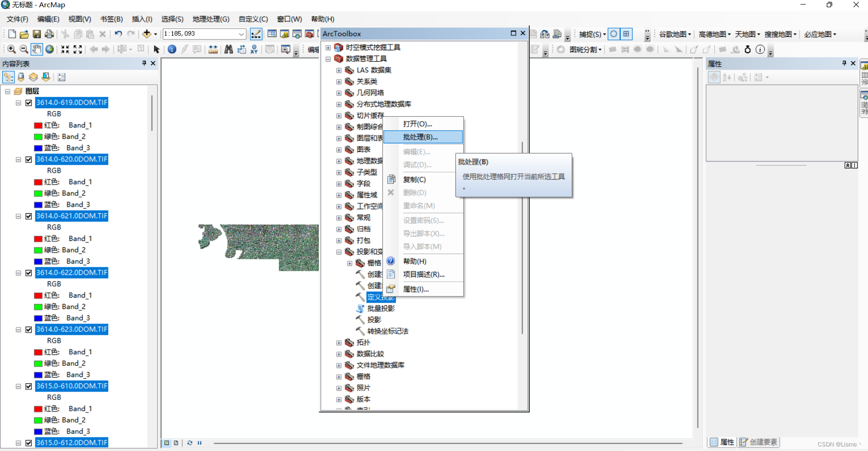Screen dimensions: 868x451
Task: Zoom to full extent globe
Action: (x=49, y=49)
